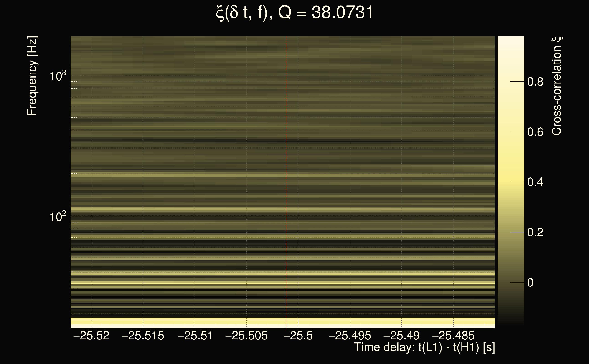Click the 10³ frequency tick label

58,76
